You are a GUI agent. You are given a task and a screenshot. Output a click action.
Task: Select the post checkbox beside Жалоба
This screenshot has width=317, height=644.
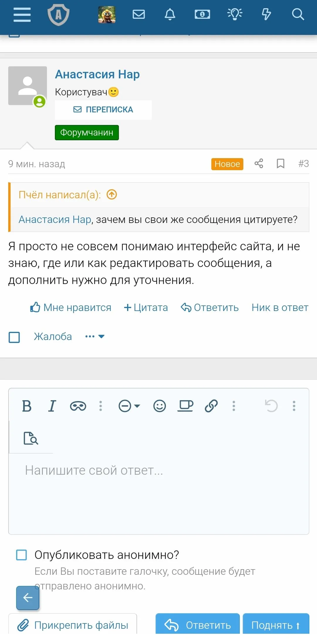point(14,337)
